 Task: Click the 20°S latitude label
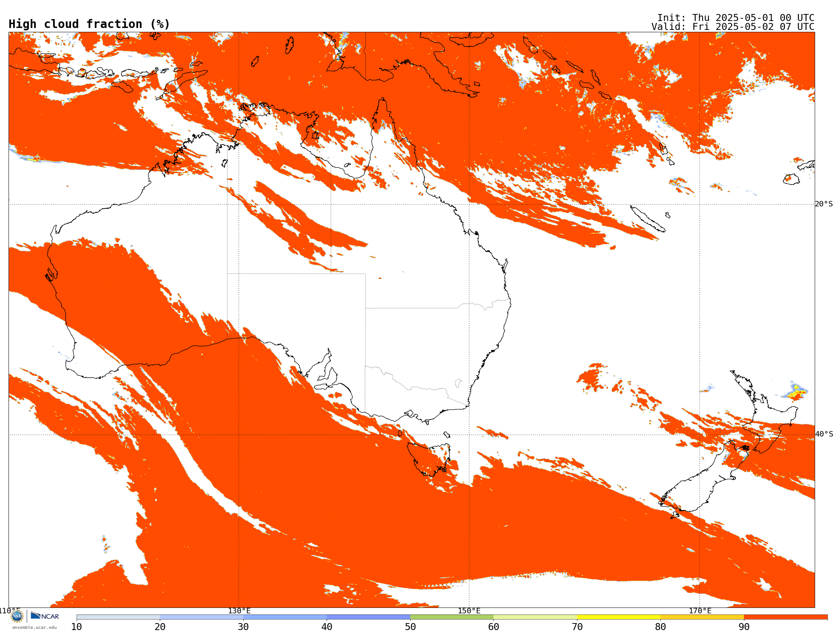click(824, 204)
